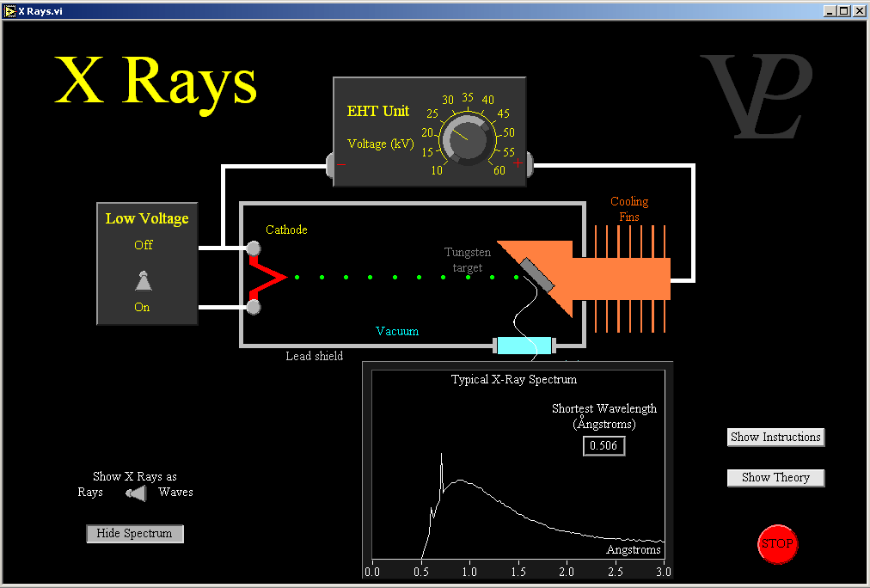
Task: Click the VL logo in corner
Action: 755,96
